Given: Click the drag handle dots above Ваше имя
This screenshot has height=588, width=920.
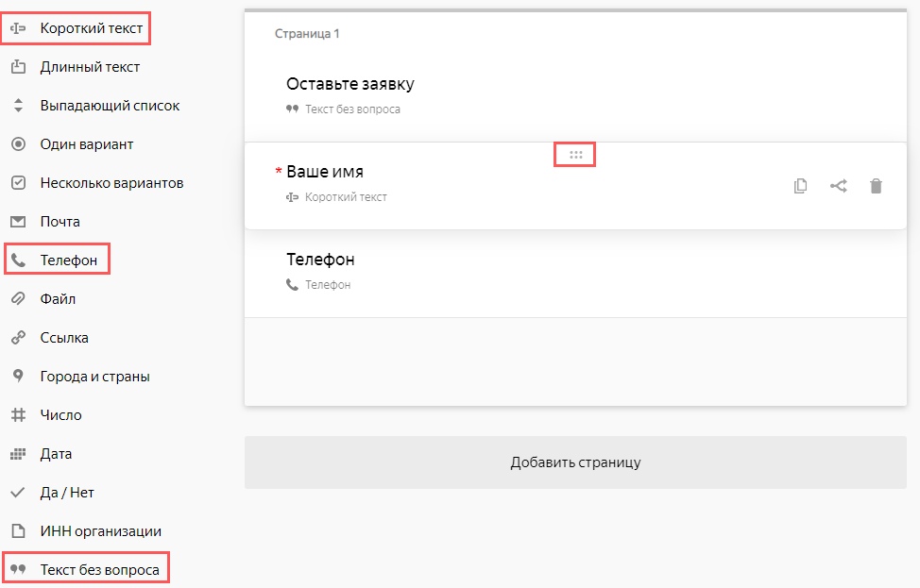Looking at the screenshot, I should coord(575,155).
